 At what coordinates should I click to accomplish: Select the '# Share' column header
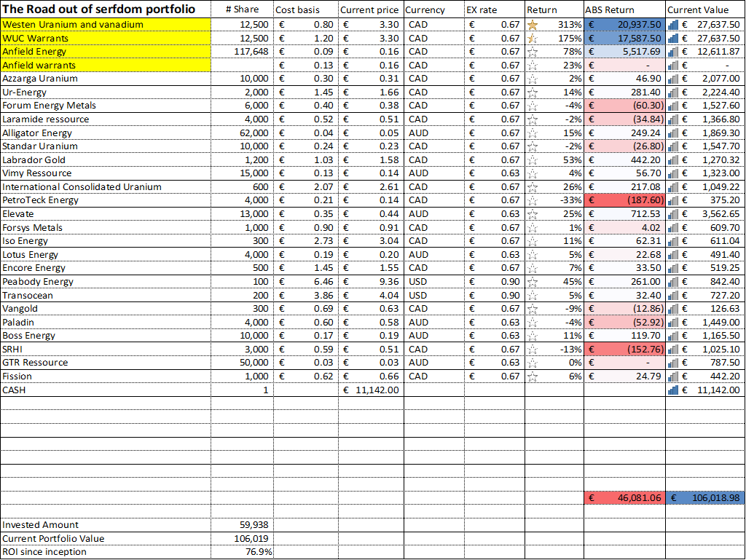(x=242, y=9)
